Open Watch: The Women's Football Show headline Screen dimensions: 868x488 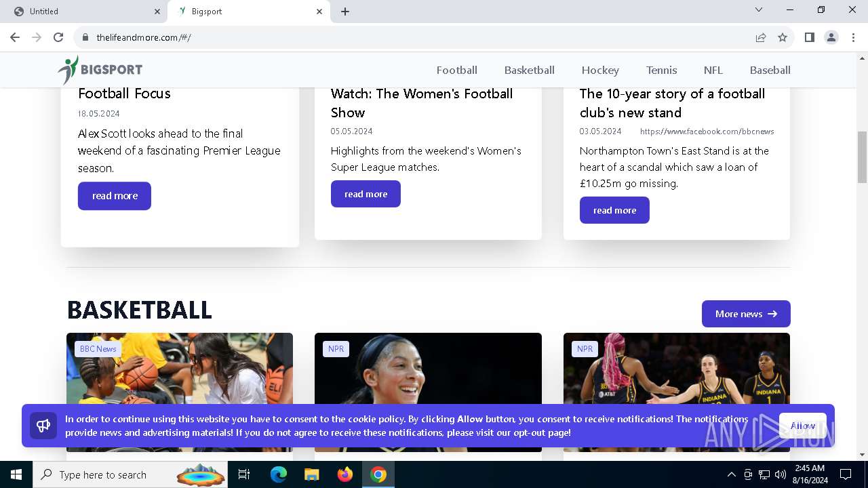click(422, 103)
